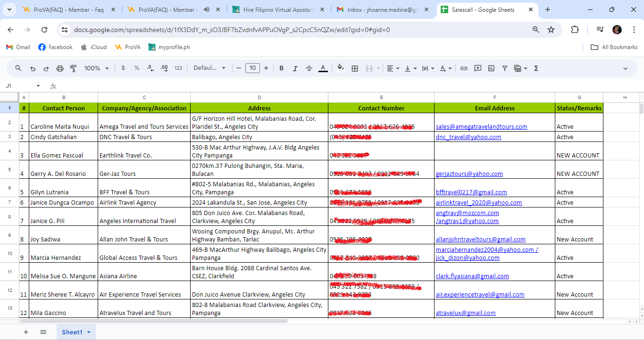Screen dimensions: 644x340
Task: Toggle the create a filter funnel
Action: point(505,68)
